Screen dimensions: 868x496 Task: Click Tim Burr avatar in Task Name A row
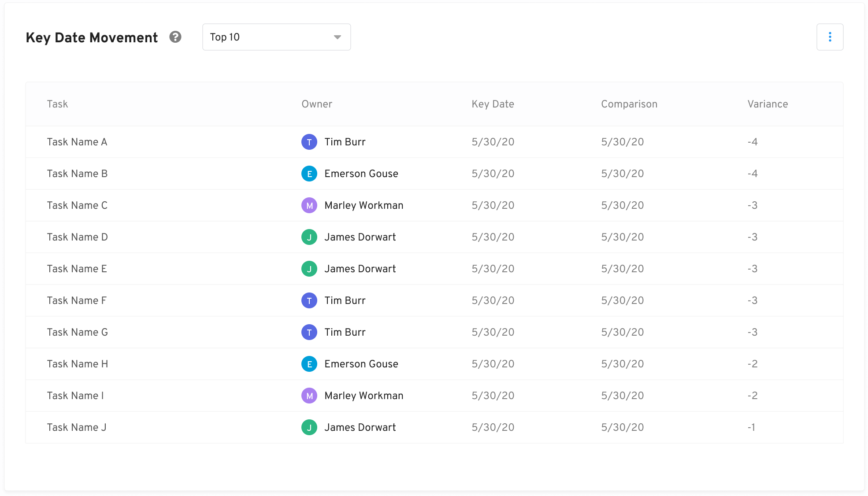point(309,142)
